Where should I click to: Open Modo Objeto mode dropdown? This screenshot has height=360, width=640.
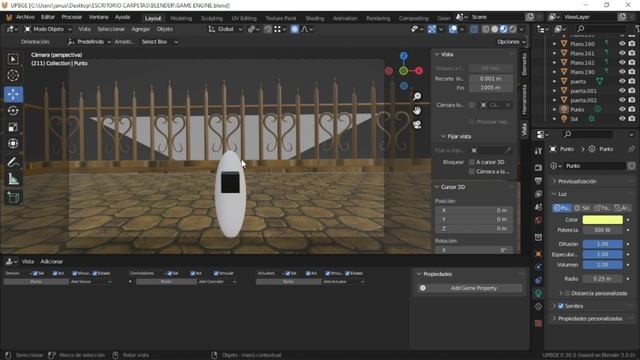pyautogui.click(x=48, y=29)
